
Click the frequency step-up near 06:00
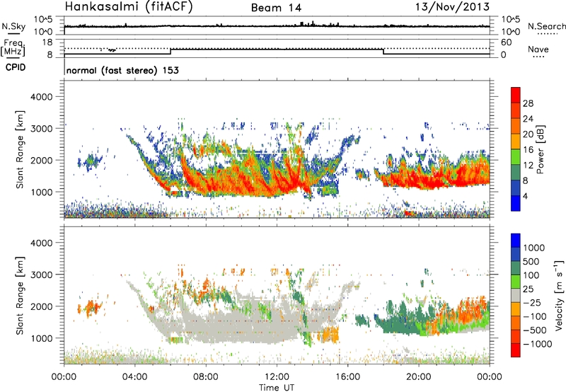[171, 52]
